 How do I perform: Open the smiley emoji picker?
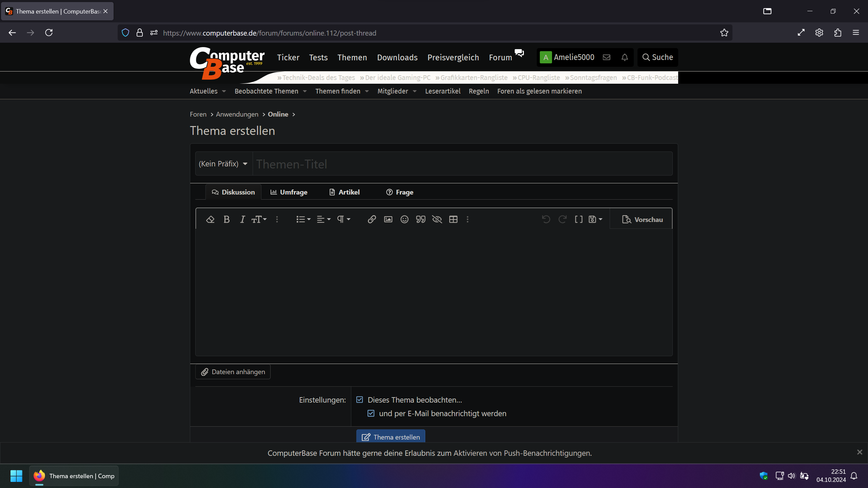pyautogui.click(x=404, y=220)
